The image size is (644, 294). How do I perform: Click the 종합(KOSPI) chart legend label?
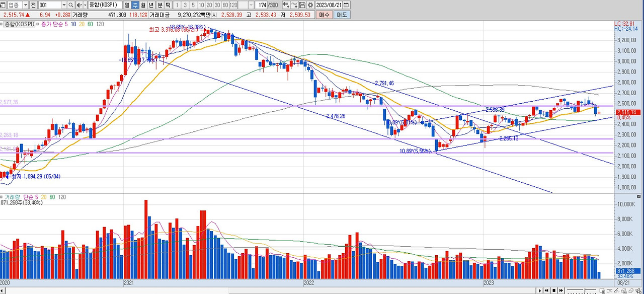tap(20, 24)
